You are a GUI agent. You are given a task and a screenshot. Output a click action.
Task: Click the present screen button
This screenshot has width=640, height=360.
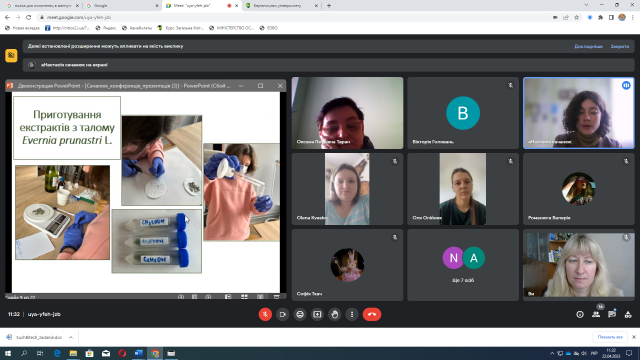tap(317, 314)
